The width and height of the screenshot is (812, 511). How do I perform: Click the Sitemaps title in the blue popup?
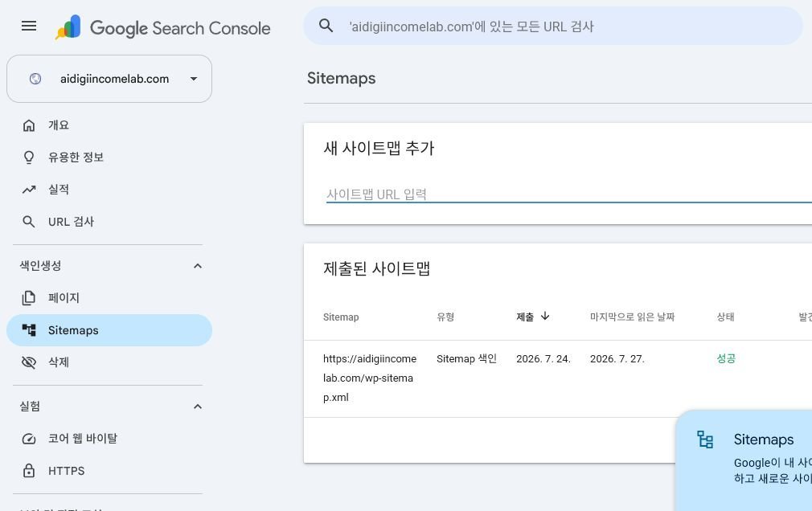(763, 439)
